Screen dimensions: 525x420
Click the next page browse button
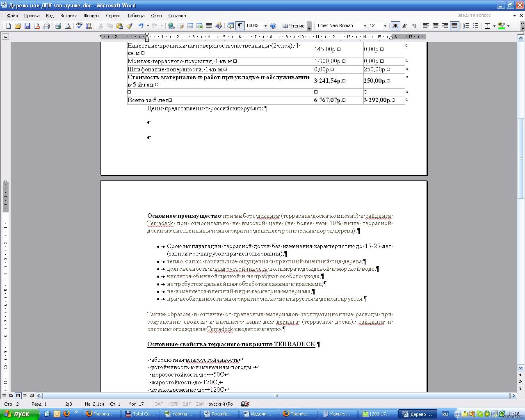tap(521, 389)
